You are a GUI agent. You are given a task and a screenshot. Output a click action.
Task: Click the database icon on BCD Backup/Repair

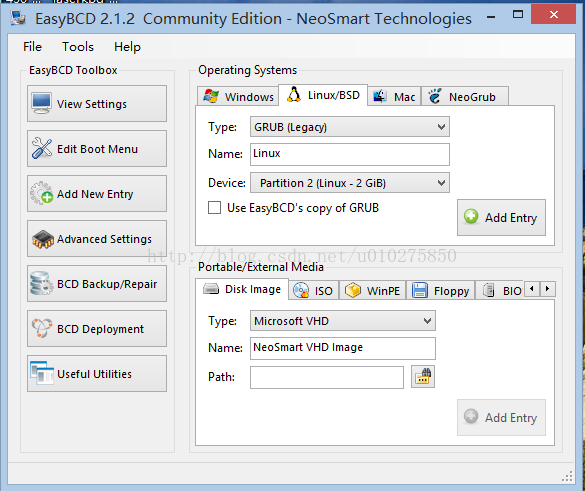pyautogui.click(x=41, y=283)
